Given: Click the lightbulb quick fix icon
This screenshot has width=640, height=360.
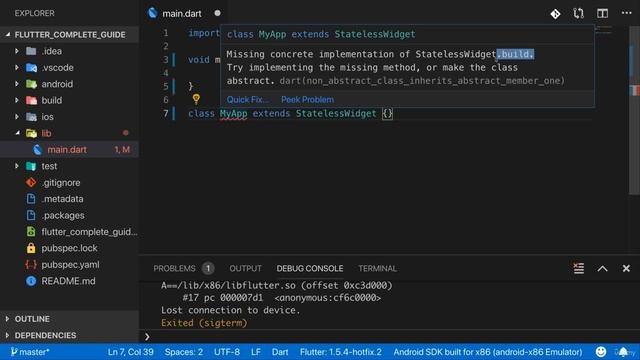Looking at the screenshot, I should click(x=196, y=99).
